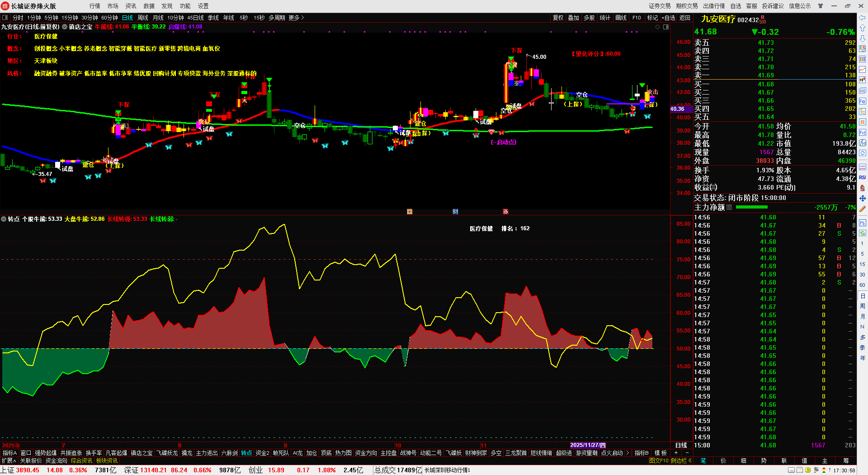Open the 指标B indicator list
Image resolution: width=868 pixels, height=475 pixels.
pyautogui.click(x=642, y=453)
